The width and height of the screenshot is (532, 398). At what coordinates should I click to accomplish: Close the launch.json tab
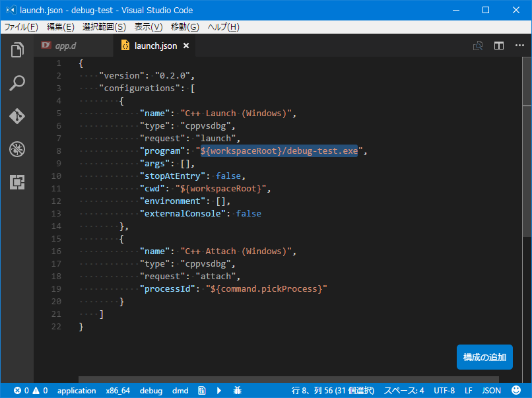186,46
